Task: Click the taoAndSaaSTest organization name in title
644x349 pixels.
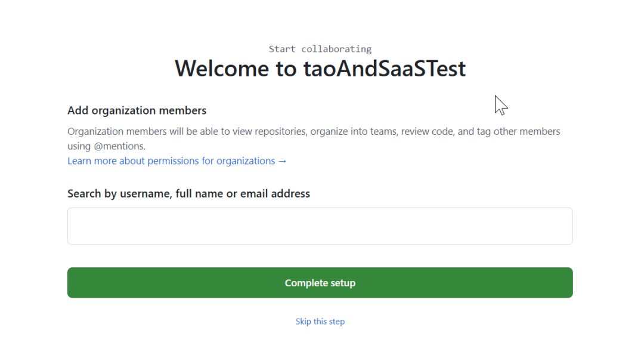Action: (384, 69)
